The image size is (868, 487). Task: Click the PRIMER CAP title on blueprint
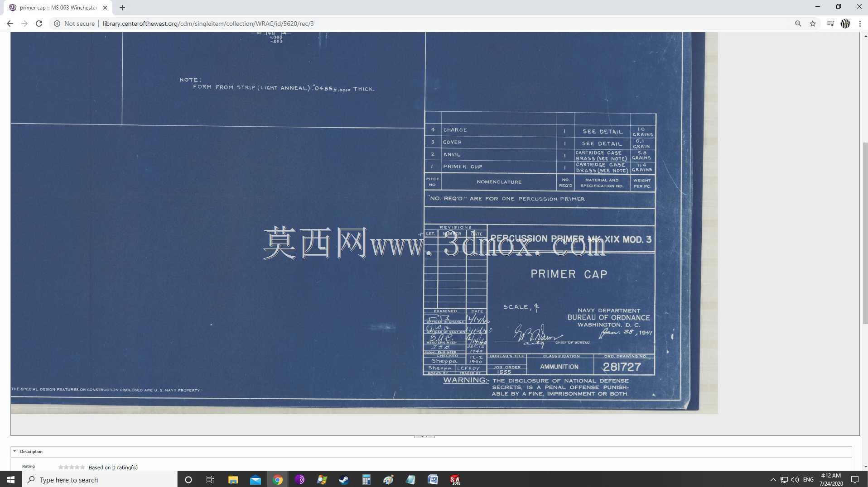click(569, 274)
